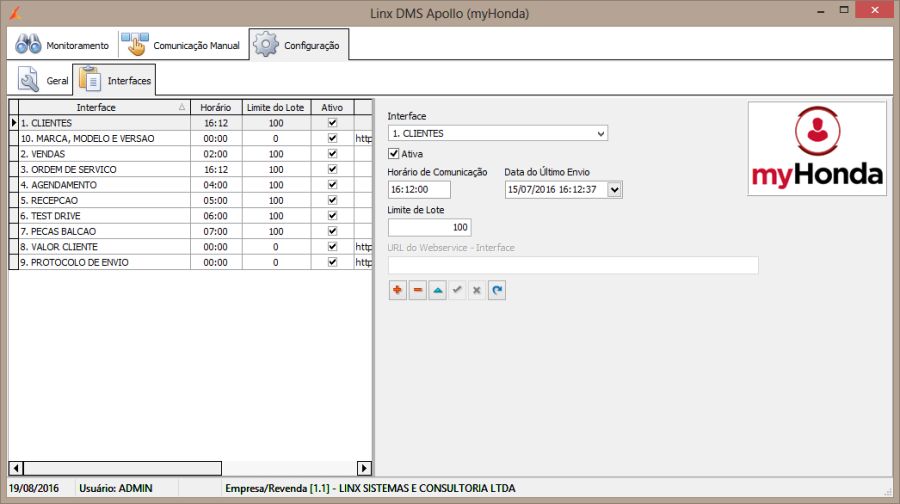This screenshot has width=900, height=504.
Task: Click the URL do Webservice input field
Action: tap(573, 265)
